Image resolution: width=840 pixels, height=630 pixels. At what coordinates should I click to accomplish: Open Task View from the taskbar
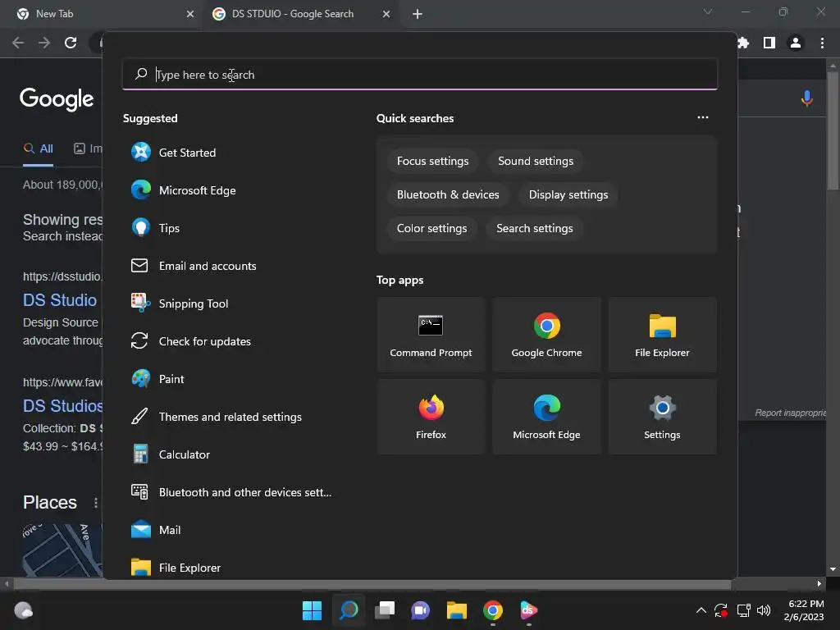click(x=385, y=610)
